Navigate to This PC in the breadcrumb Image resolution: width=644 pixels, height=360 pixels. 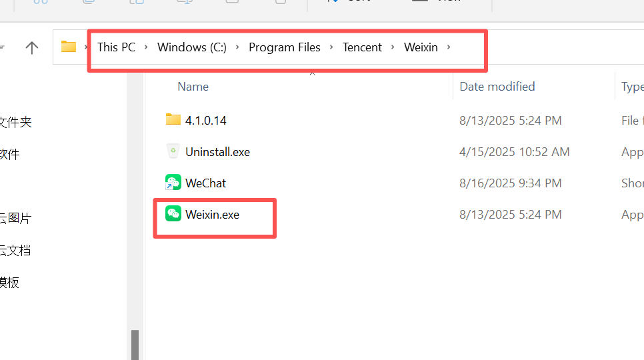coord(116,47)
